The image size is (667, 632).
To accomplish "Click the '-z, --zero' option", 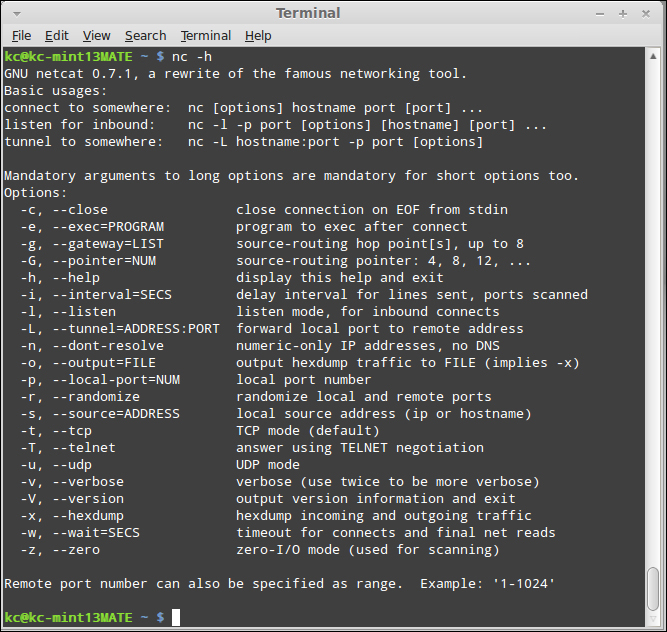I will [x=60, y=550].
